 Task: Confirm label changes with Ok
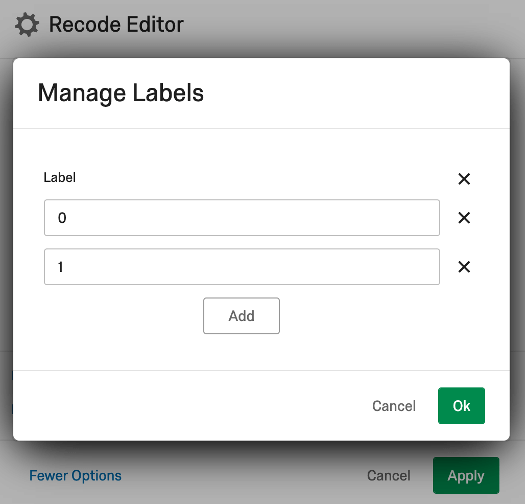461,406
